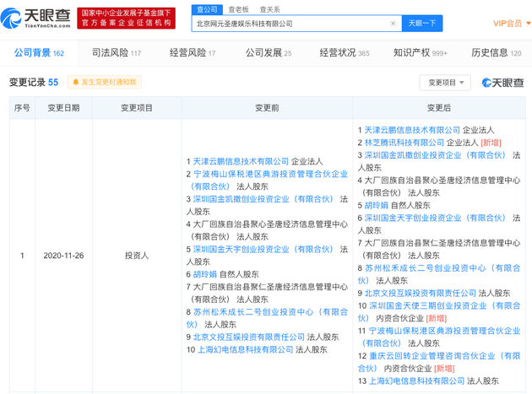Open the 历史信息 tab
The height and width of the screenshot is (394, 532).
pos(496,53)
